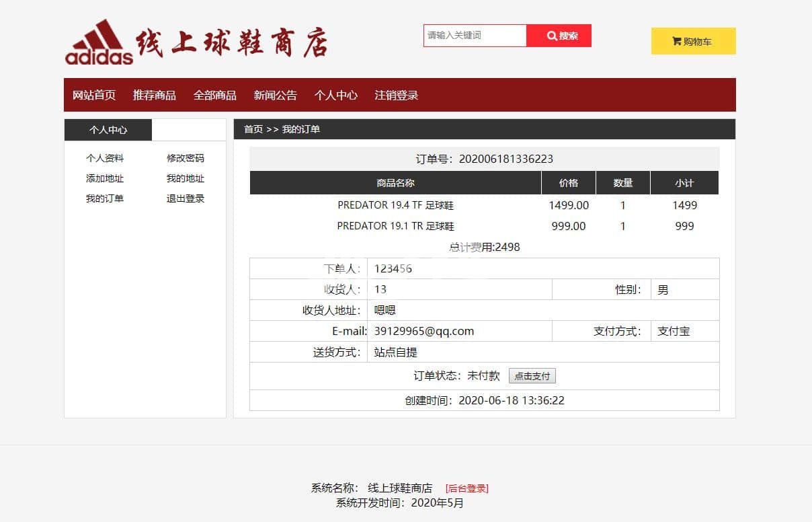The width and height of the screenshot is (812, 522).
Task: Go to 网站首页 in the navigation bar
Action: [x=94, y=96]
